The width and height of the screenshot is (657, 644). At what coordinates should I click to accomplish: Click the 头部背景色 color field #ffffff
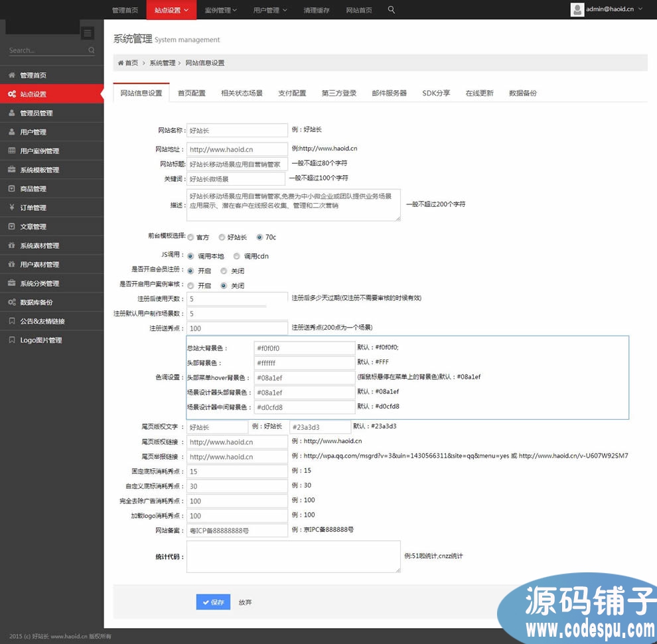(x=305, y=363)
